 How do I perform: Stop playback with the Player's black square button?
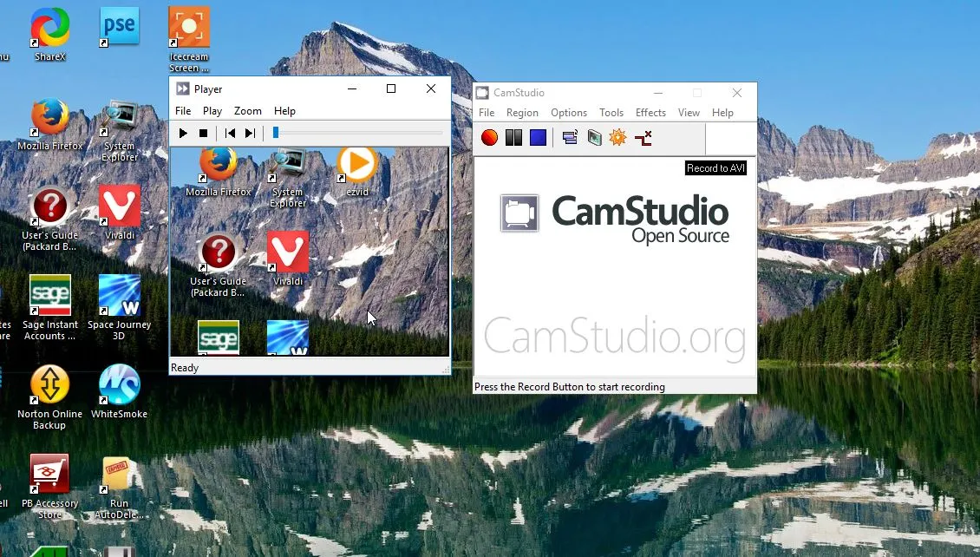204,133
